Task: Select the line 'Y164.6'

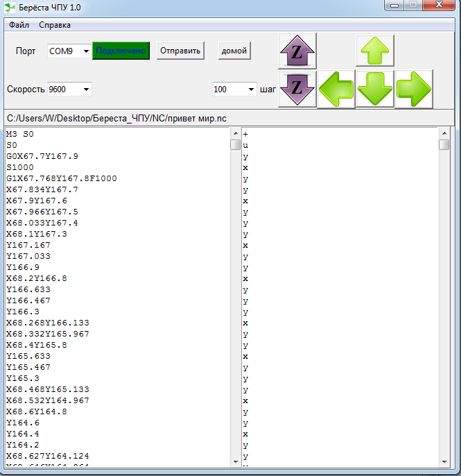Action: tap(23, 423)
